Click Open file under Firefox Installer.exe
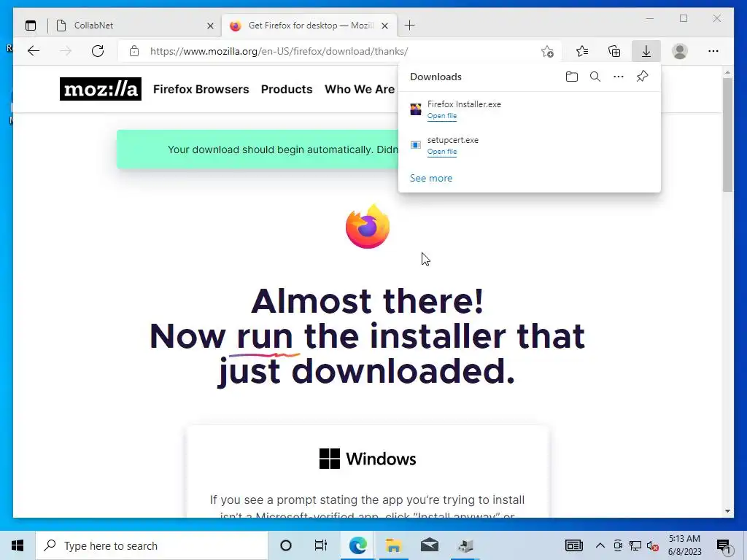 point(441,116)
